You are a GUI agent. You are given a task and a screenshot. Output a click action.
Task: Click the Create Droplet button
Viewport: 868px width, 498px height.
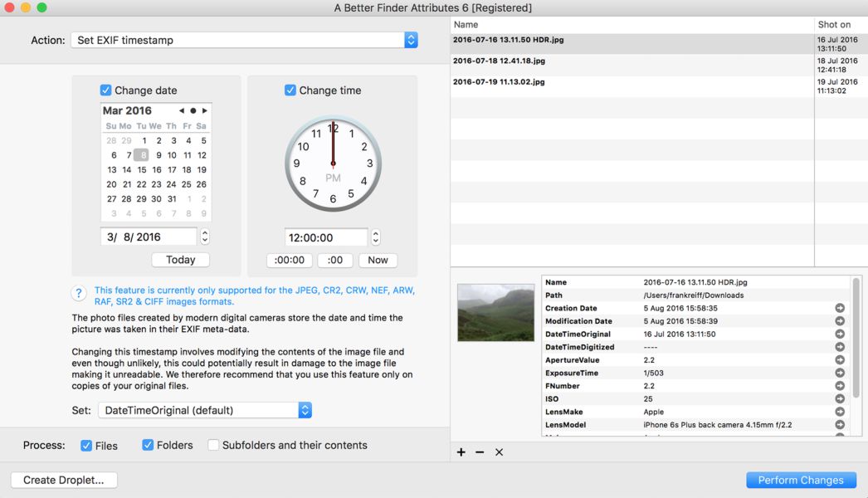(x=64, y=480)
